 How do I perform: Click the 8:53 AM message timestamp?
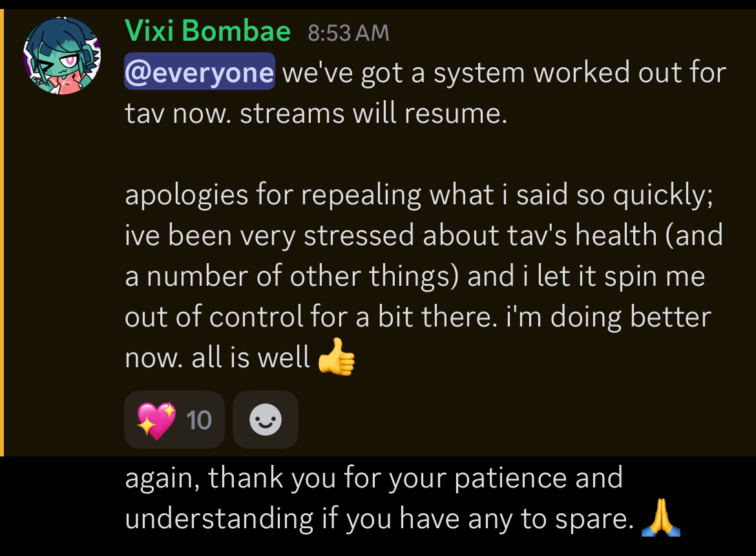pyautogui.click(x=348, y=33)
